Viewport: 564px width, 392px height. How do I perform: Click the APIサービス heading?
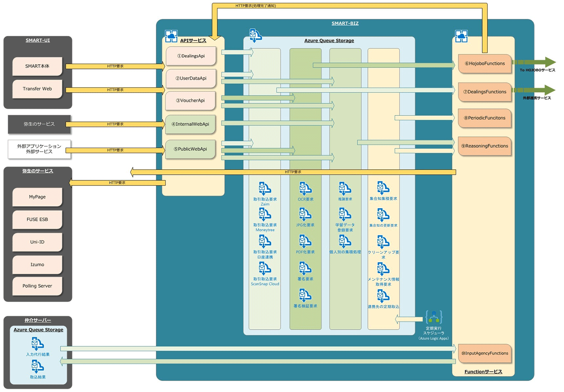pyautogui.click(x=193, y=41)
